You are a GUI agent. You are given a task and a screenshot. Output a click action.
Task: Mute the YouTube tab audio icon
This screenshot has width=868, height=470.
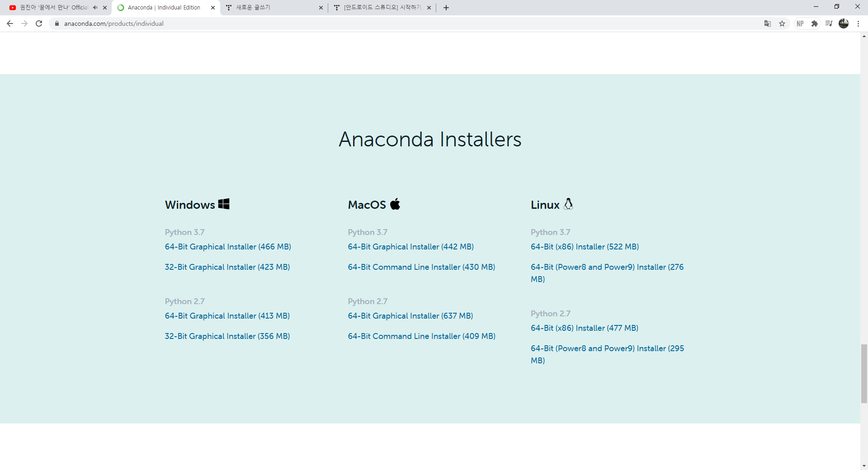pos(95,8)
